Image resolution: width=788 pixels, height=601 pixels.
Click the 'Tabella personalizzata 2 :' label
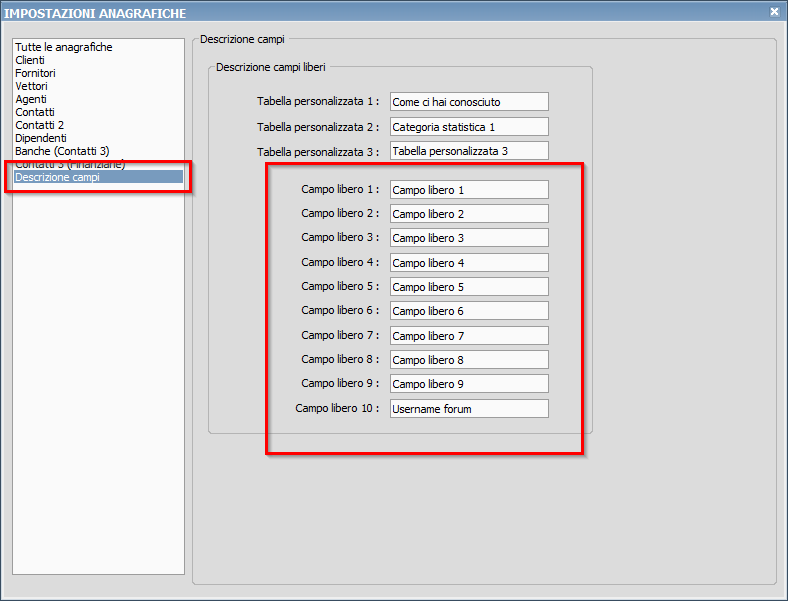click(x=318, y=127)
